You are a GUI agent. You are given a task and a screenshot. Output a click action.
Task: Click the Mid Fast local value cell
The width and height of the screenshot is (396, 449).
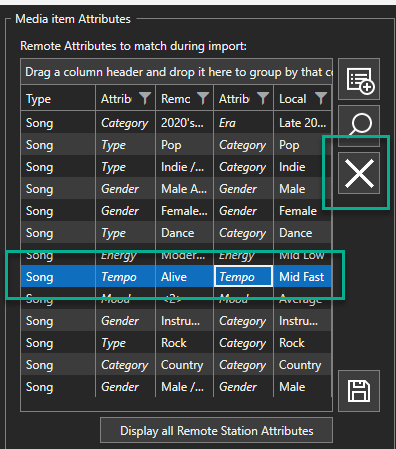click(x=302, y=276)
